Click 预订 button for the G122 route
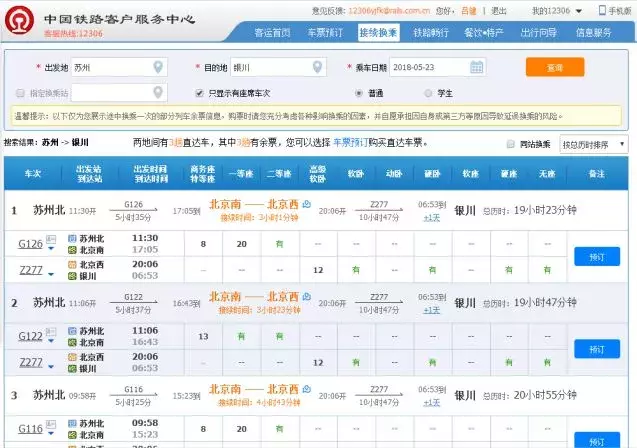 (x=597, y=349)
